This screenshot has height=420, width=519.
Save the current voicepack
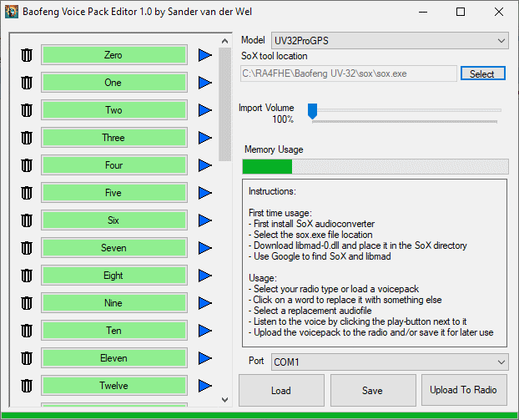coord(373,390)
